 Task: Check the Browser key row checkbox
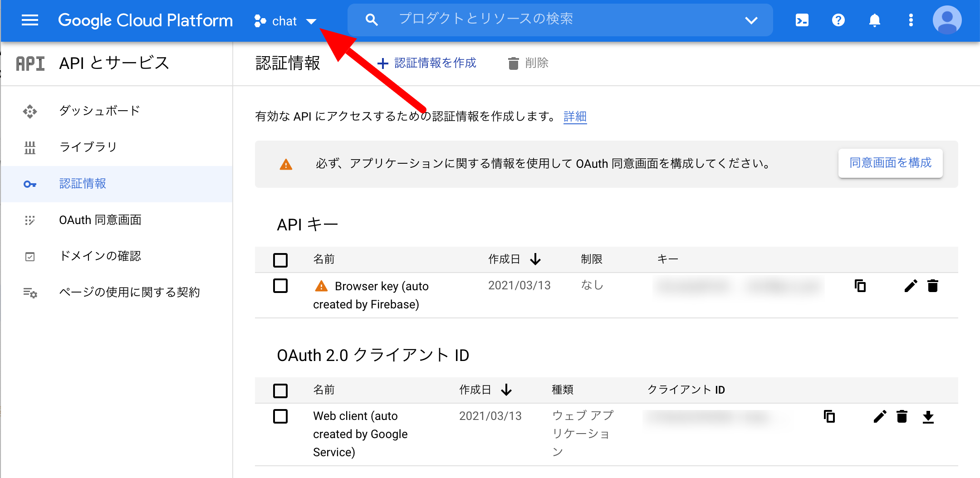pos(280,286)
